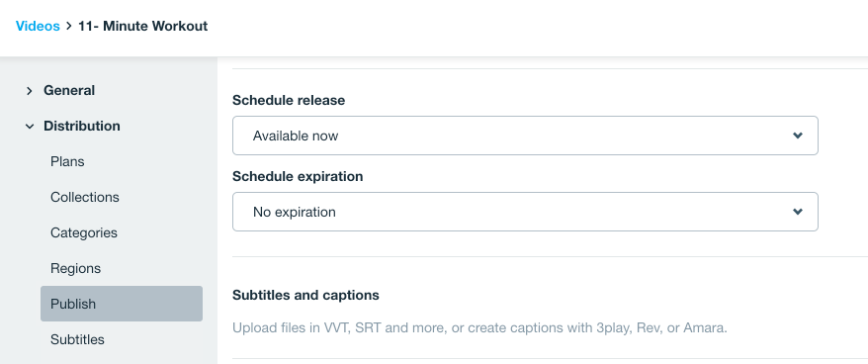
Task: Select the highlighted Publish sidebar item
Action: click(x=122, y=304)
